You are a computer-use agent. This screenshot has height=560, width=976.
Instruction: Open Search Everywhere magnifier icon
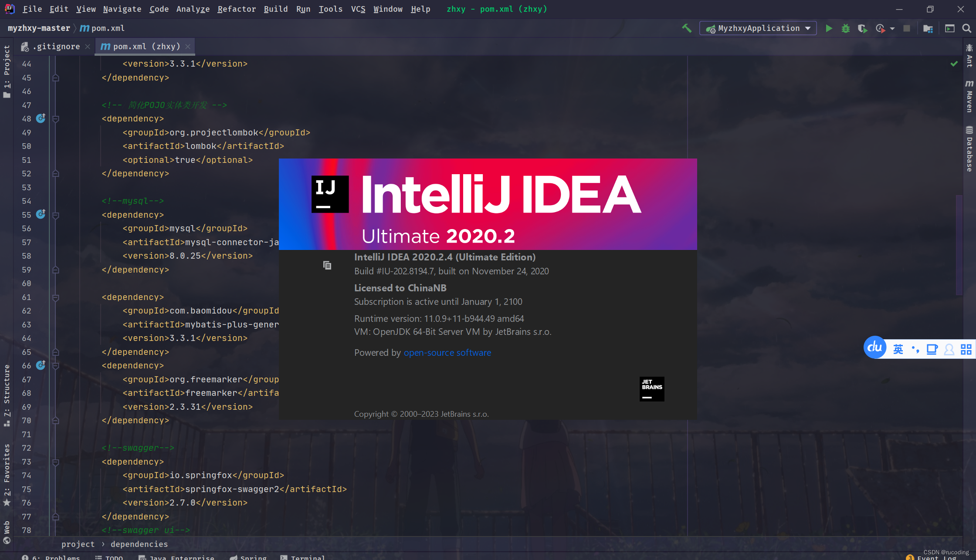(x=966, y=28)
